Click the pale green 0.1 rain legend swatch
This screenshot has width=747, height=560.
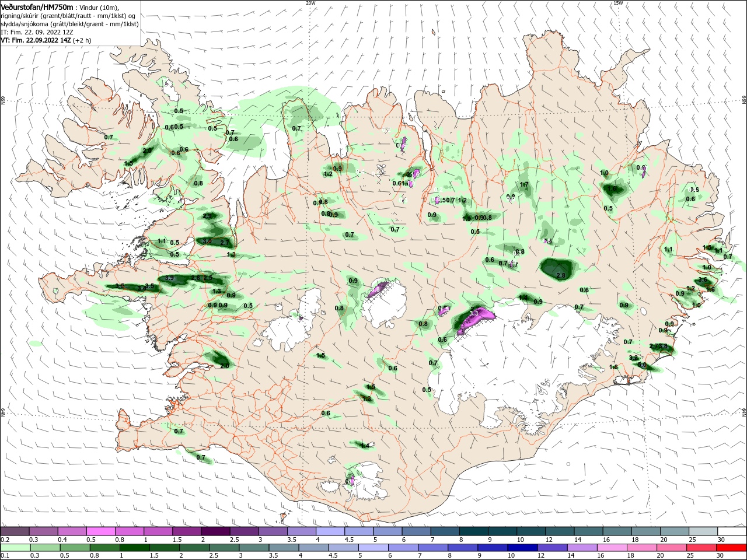(15, 548)
